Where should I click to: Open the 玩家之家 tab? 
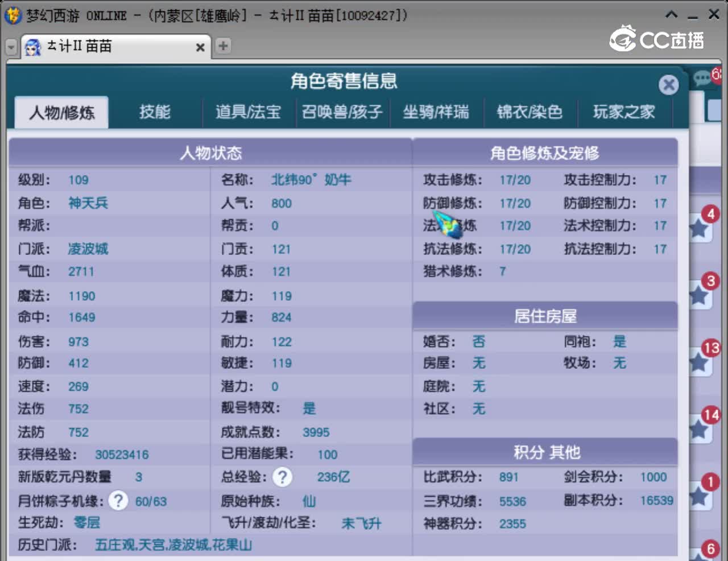pyautogui.click(x=624, y=112)
